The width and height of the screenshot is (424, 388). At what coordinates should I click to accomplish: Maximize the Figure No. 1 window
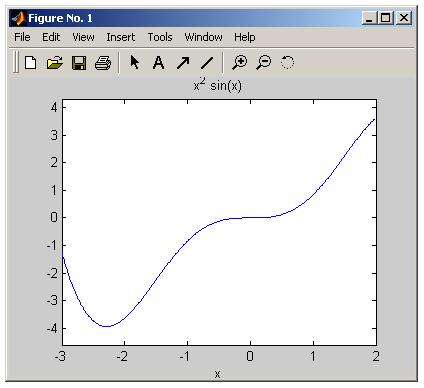point(385,18)
